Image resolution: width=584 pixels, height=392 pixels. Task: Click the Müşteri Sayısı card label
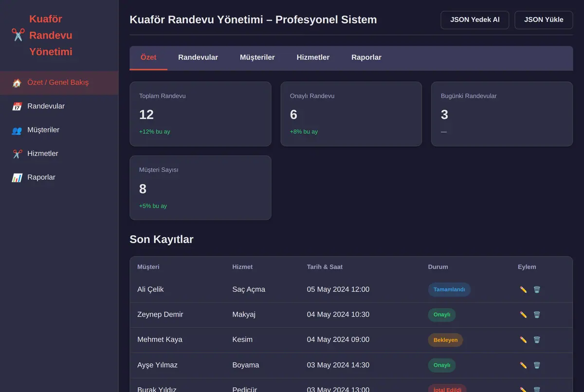point(159,170)
